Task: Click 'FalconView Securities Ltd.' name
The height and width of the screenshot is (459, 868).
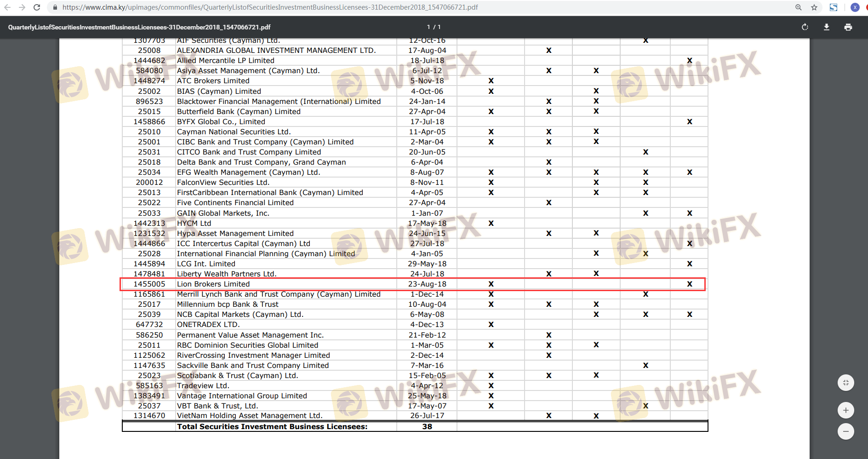Action: coord(223,183)
